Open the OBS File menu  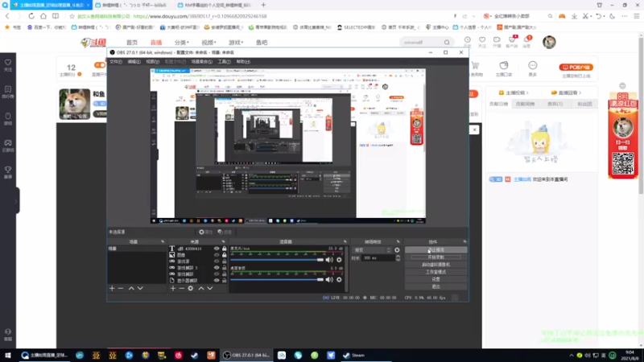116,62
